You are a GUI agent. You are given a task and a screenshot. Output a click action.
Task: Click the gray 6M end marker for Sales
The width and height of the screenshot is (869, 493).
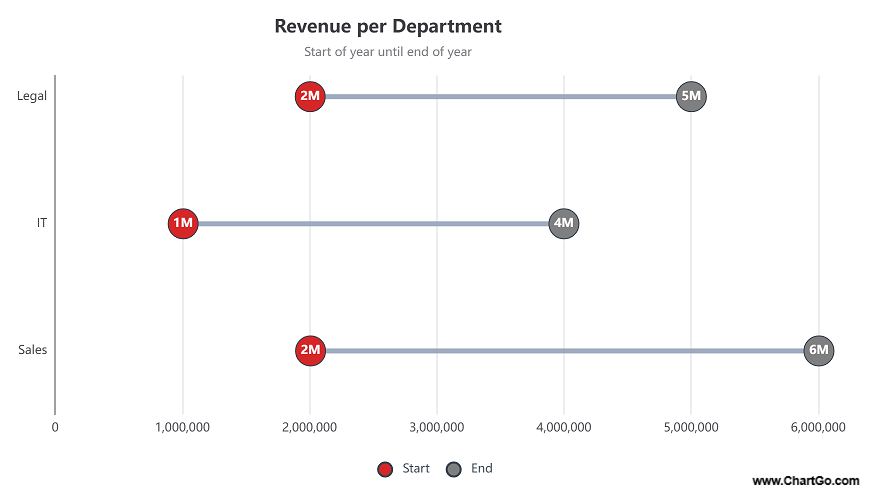tap(819, 350)
